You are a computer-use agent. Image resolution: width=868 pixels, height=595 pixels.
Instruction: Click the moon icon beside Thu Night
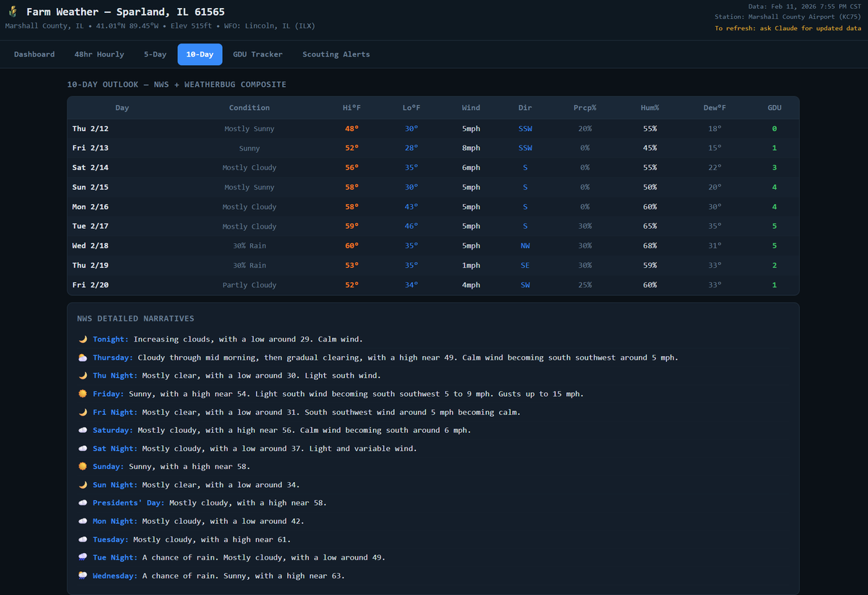click(x=82, y=376)
